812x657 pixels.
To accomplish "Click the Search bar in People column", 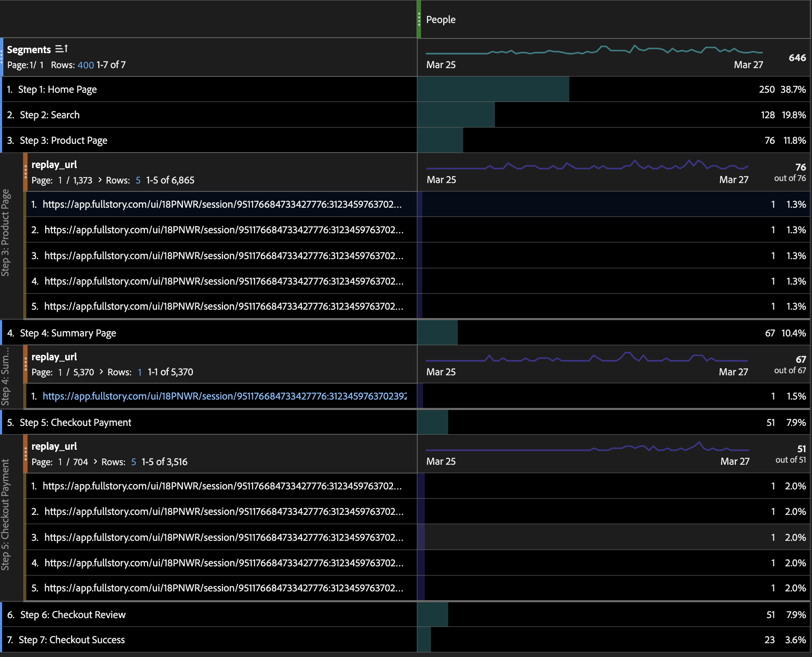I will (x=456, y=115).
